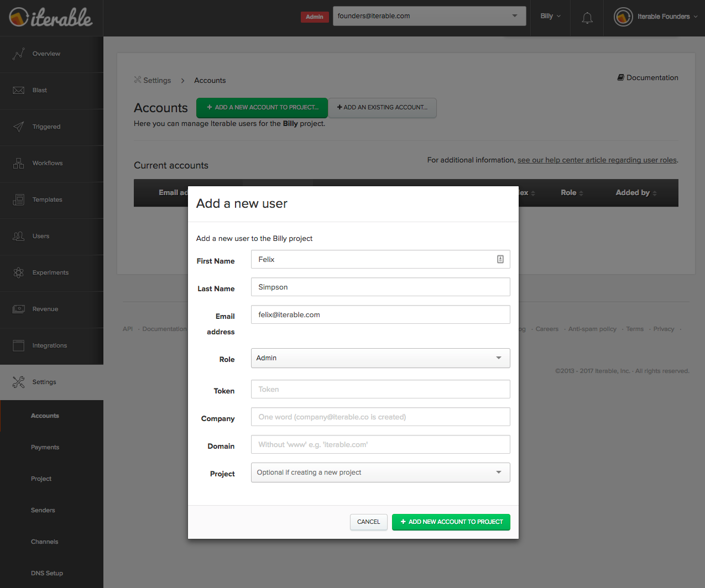The width and height of the screenshot is (705, 588).
Task: Click the Email address input field
Action: click(380, 314)
